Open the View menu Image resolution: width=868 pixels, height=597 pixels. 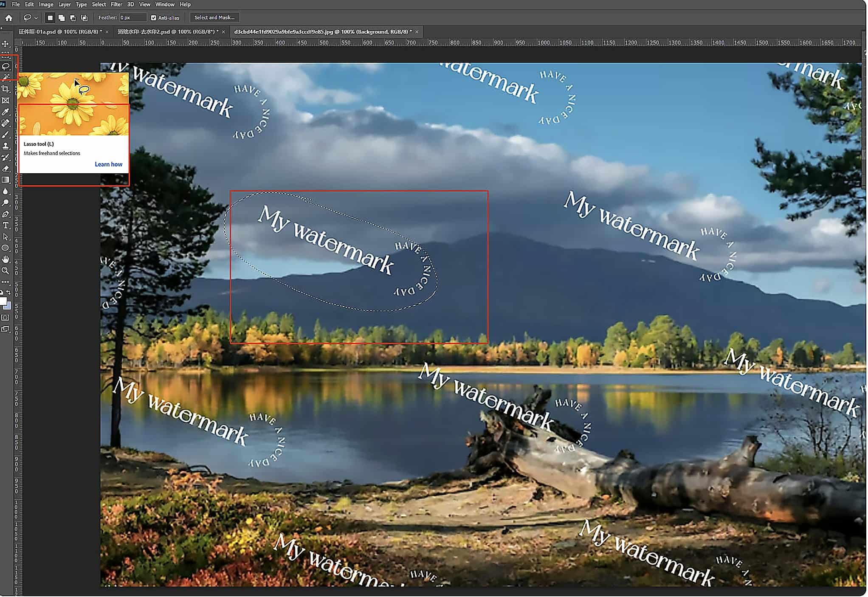click(x=145, y=4)
